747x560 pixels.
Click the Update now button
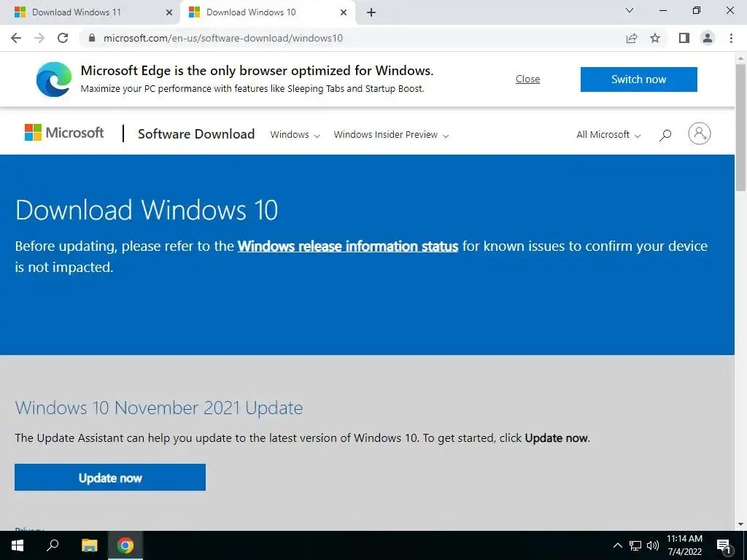pos(110,477)
